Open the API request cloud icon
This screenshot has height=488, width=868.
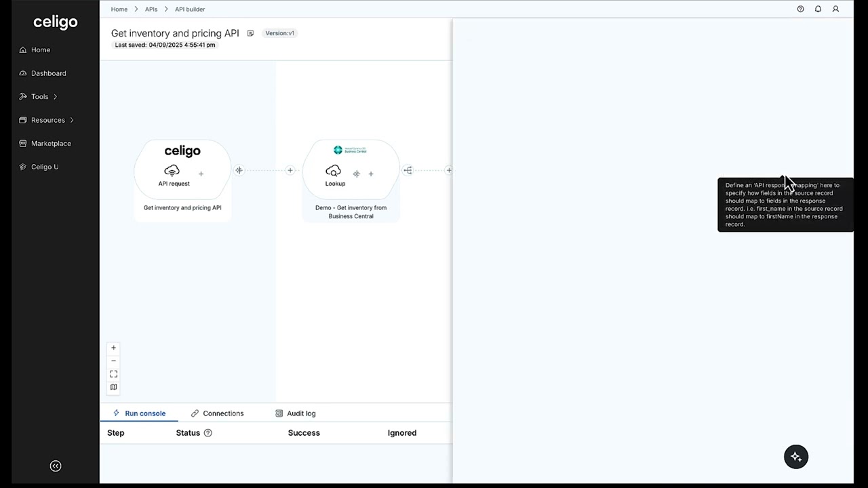pos(172,171)
